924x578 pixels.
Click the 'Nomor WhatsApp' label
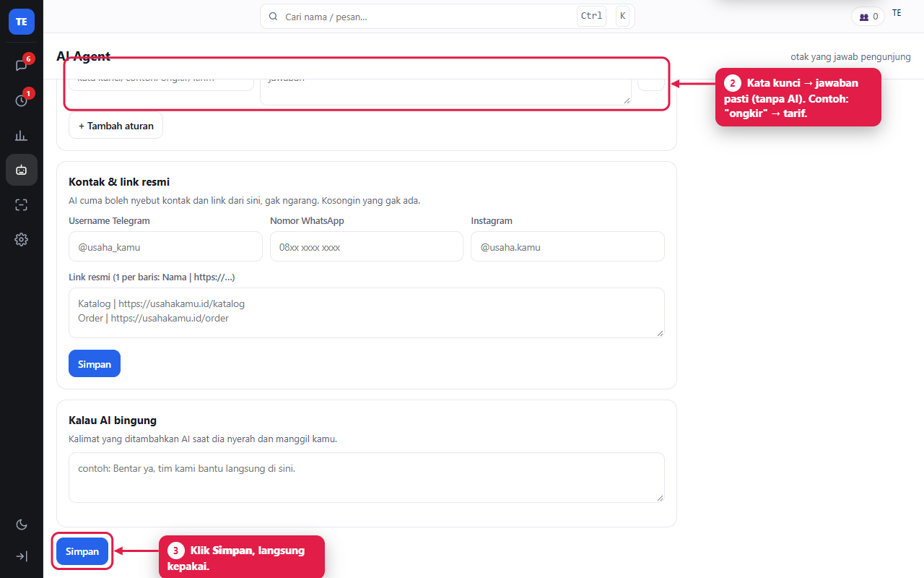[307, 221]
